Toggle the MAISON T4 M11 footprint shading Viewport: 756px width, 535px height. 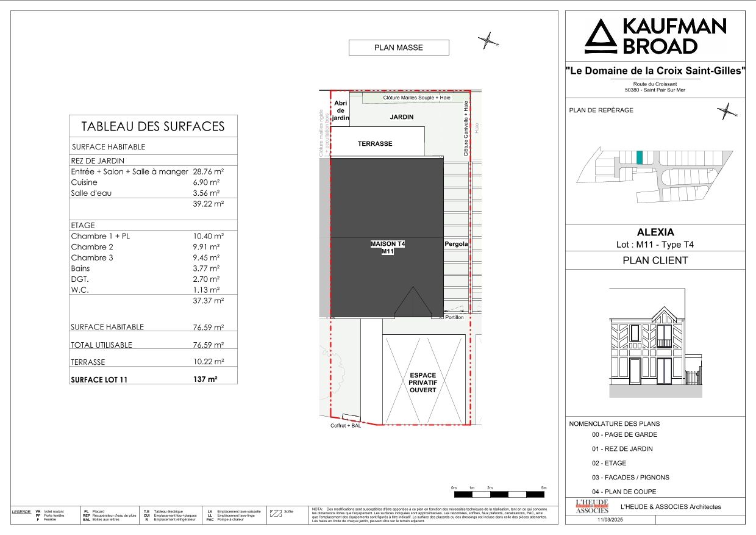[x=387, y=238]
